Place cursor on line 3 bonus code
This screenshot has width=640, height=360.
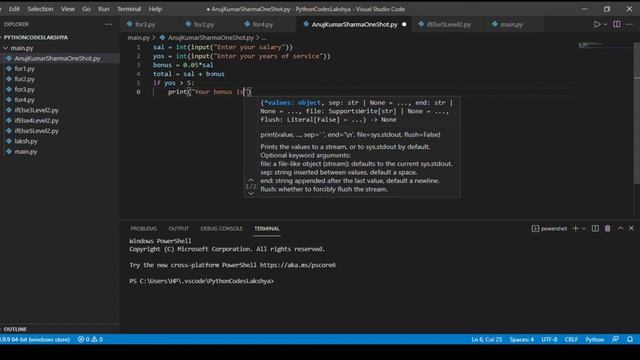click(183, 65)
